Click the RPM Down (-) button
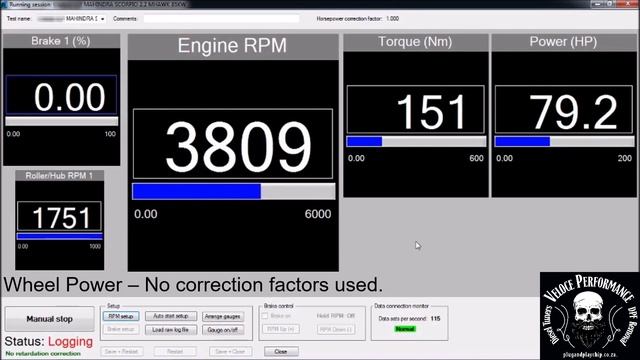640x360 pixels. (336, 329)
